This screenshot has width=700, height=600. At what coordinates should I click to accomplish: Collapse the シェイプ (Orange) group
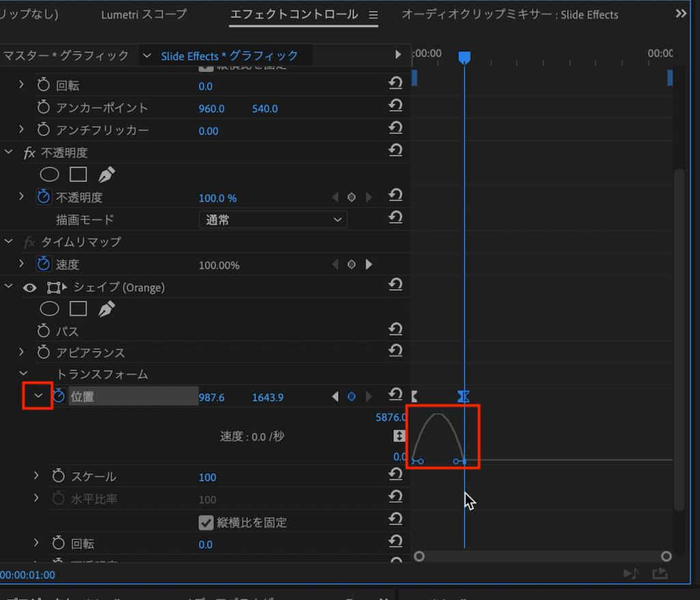click(8, 286)
